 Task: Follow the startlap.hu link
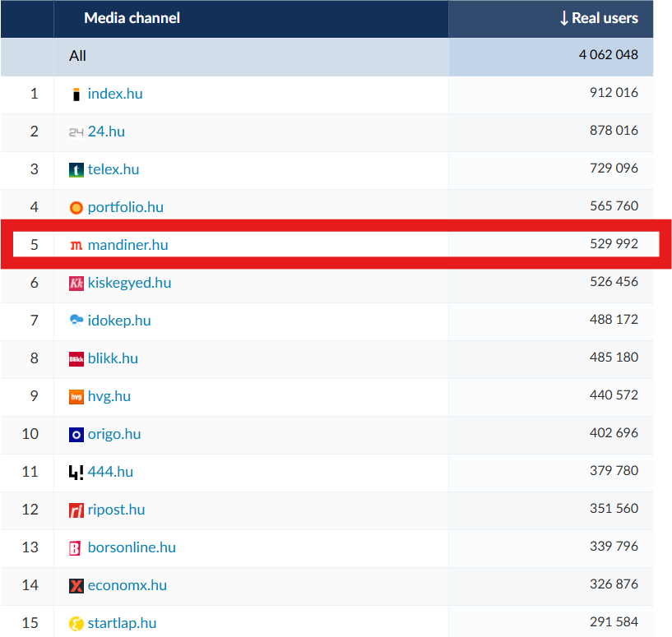pyautogui.click(x=122, y=623)
